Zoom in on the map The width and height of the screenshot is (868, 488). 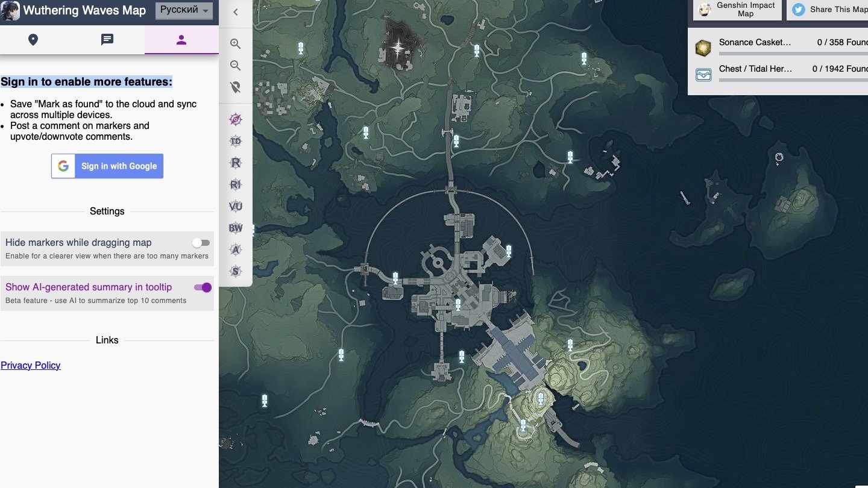(x=236, y=44)
